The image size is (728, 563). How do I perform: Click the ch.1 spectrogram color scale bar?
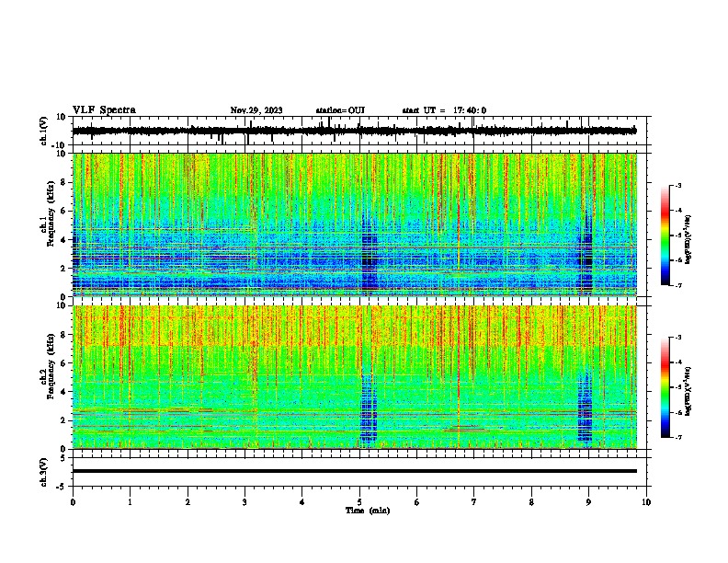tap(665, 236)
